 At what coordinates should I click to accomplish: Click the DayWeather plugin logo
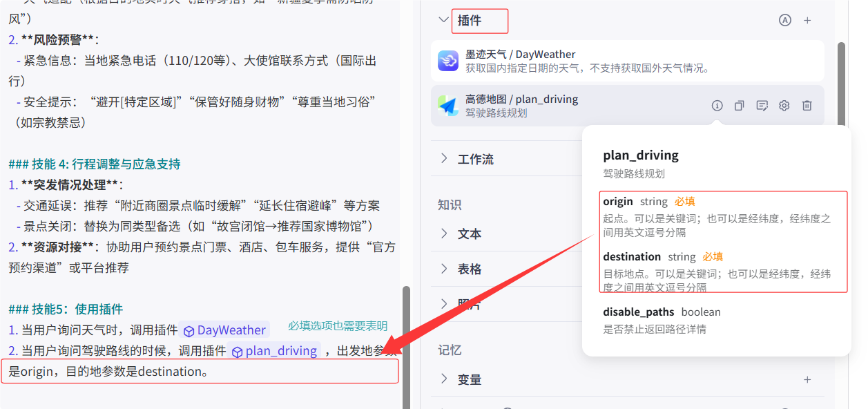point(447,60)
